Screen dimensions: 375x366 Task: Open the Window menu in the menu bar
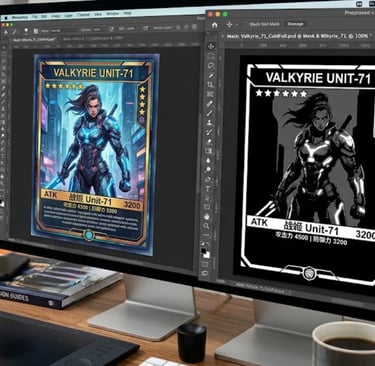click(112, 14)
